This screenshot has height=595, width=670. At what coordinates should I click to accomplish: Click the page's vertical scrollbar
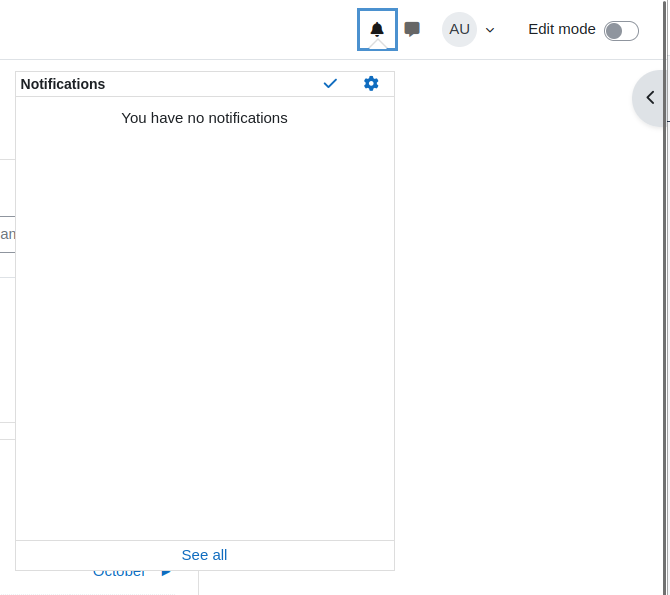[666, 298]
